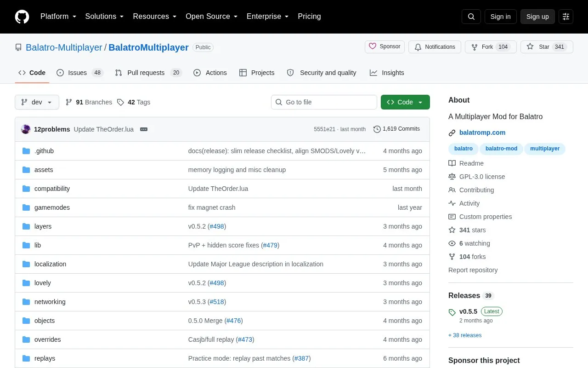View the 42 Tags list

(x=134, y=102)
